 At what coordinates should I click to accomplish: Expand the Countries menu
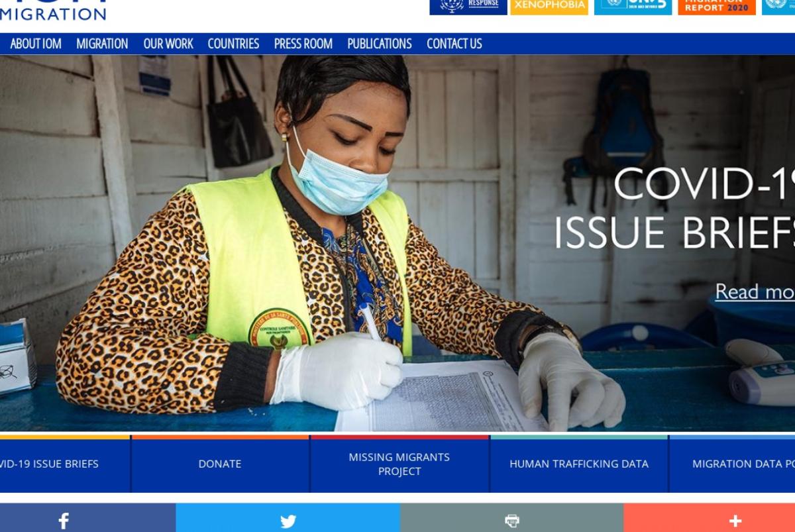pyautogui.click(x=233, y=44)
